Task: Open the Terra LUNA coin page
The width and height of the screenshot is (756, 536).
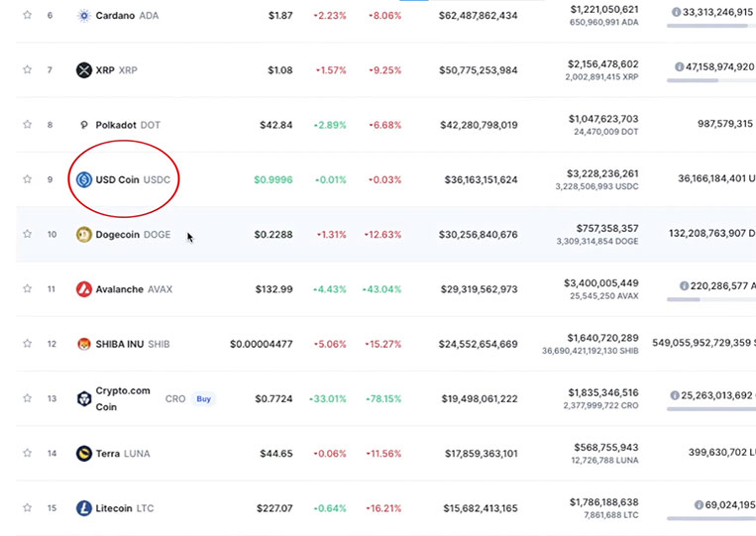Action: (123, 454)
